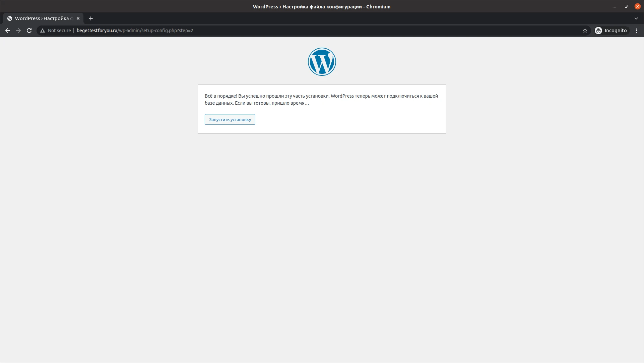Click the Incognito profile badge
This screenshot has height=363, width=644.
tap(611, 31)
